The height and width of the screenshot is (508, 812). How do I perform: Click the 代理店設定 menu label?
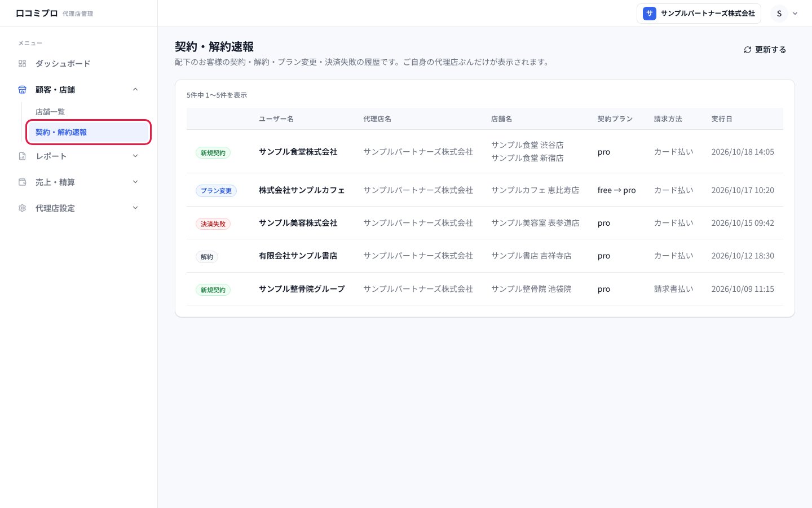coord(55,208)
